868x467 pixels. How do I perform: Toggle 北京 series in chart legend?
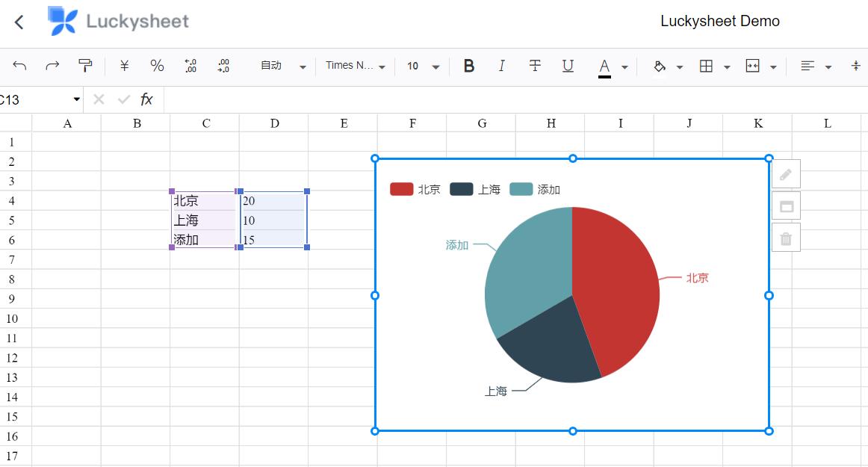point(415,190)
